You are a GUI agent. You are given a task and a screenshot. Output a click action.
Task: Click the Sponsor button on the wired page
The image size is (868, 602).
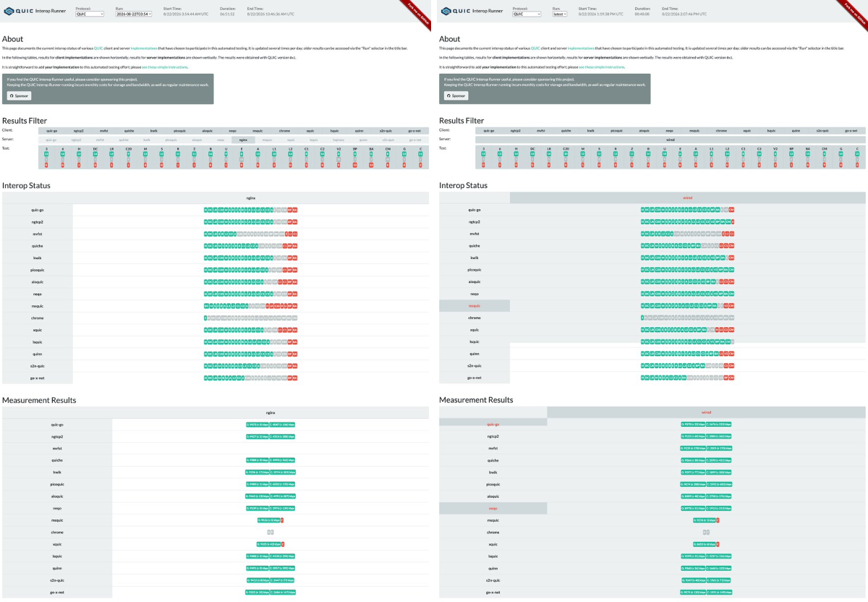(x=456, y=96)
